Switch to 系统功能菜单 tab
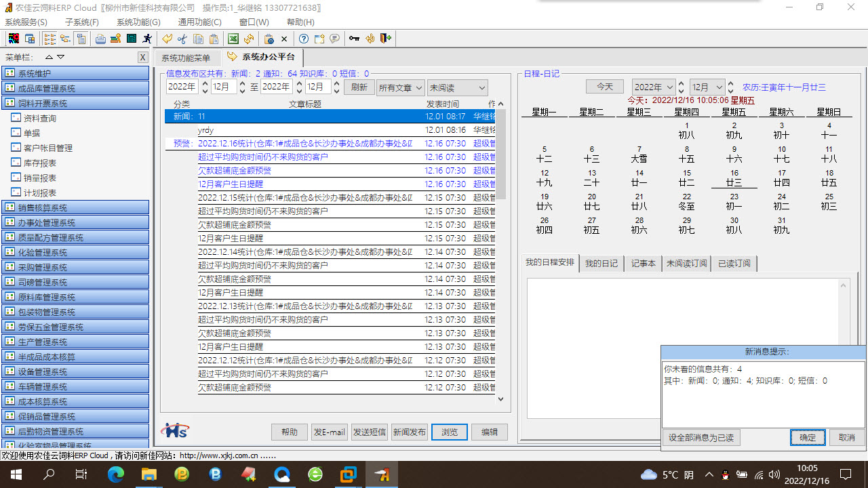 pyautogui.click(x=186, y=58)
